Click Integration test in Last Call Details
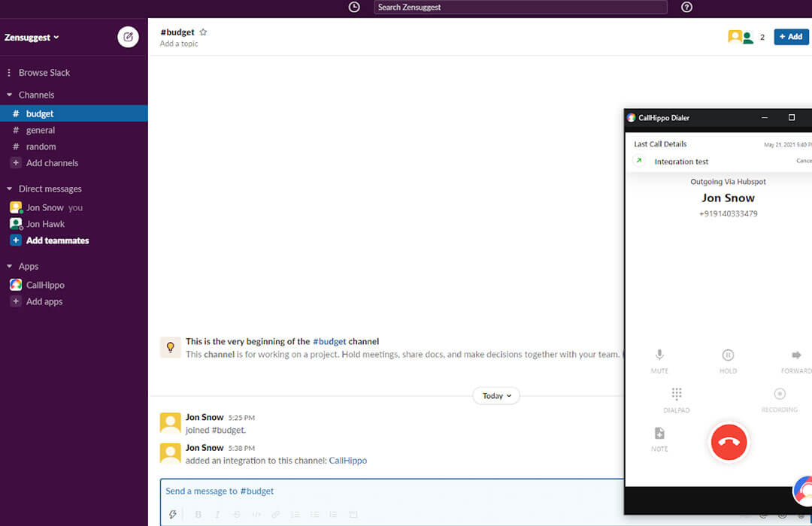The width and height of the screenshot is (812, 526). 681,162
